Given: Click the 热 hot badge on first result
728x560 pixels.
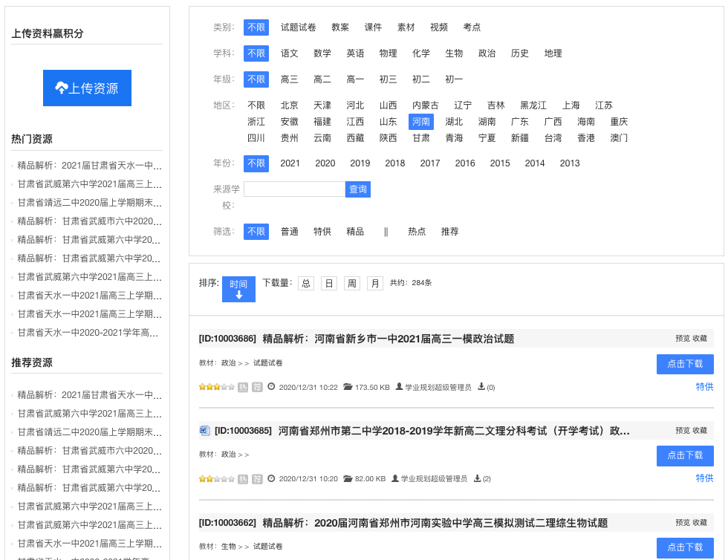Looking at the screenshot, I should tap(243, 387).
